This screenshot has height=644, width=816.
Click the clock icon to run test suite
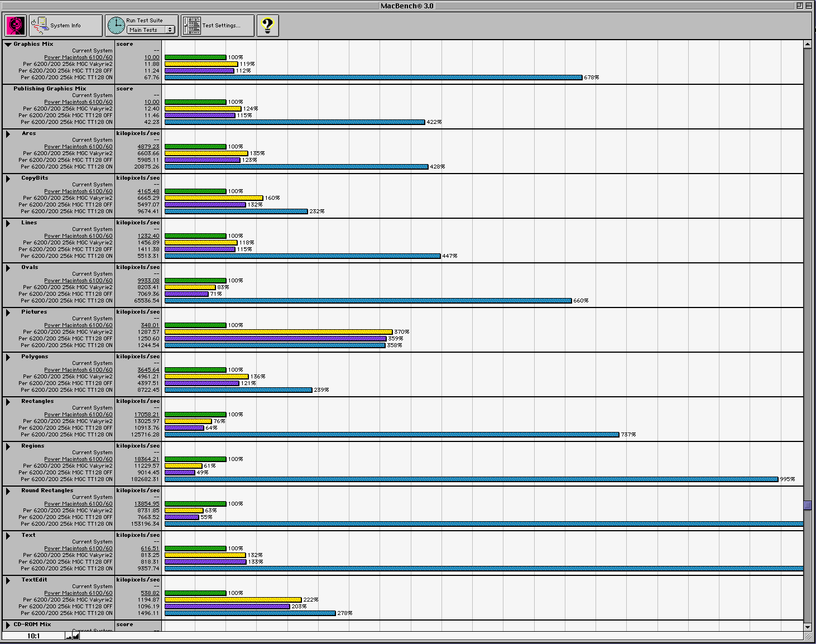click(116, 26)
